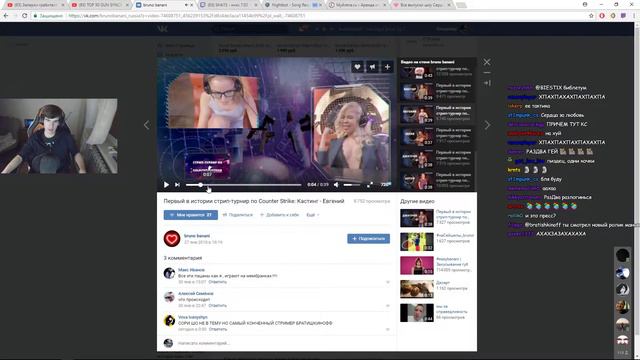This screenshot has width=640, height=360.
Task: Bookmark this page with the star
Action: [x=591, y=16]
